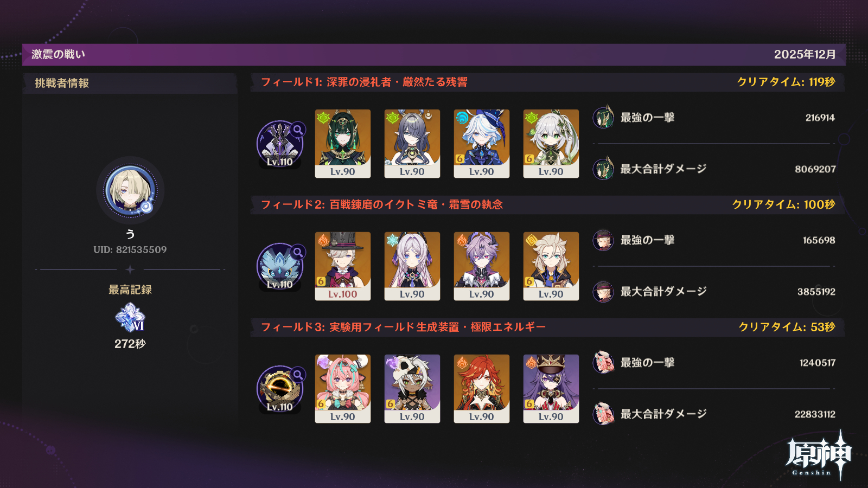Inspect the Field 3 Lv.110 device boss icon
The image size is (868, 488).
pyautogui.click(x=280, y=389)
